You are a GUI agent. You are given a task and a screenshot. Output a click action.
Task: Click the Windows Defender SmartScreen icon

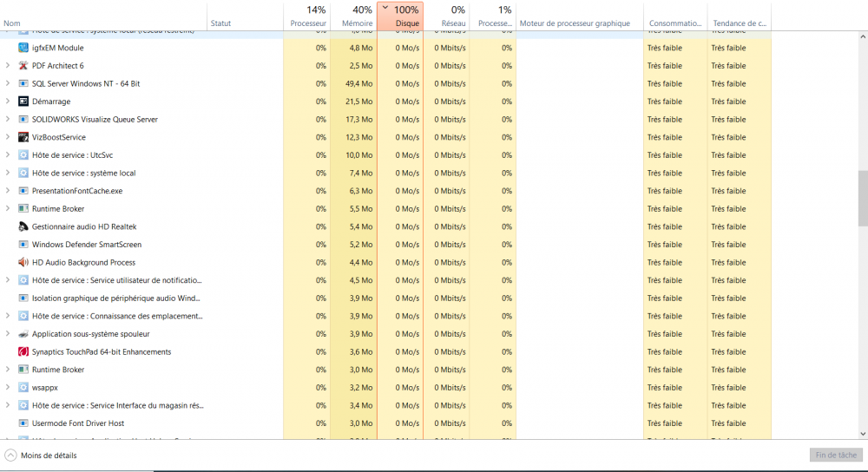pos(23,245)
